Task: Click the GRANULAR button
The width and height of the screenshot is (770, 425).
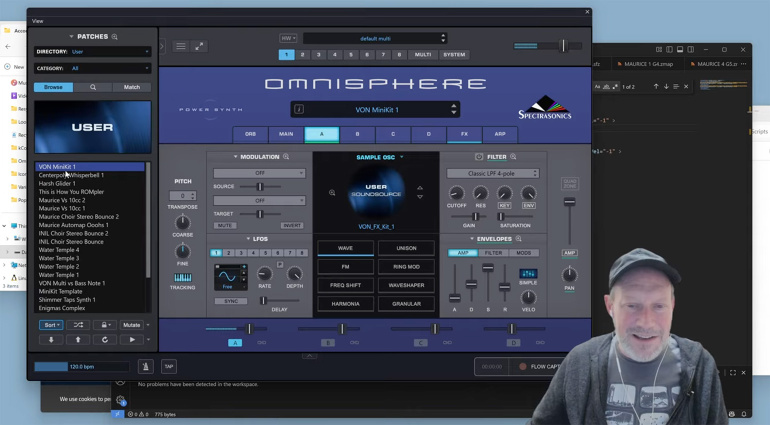Action: 407,304
